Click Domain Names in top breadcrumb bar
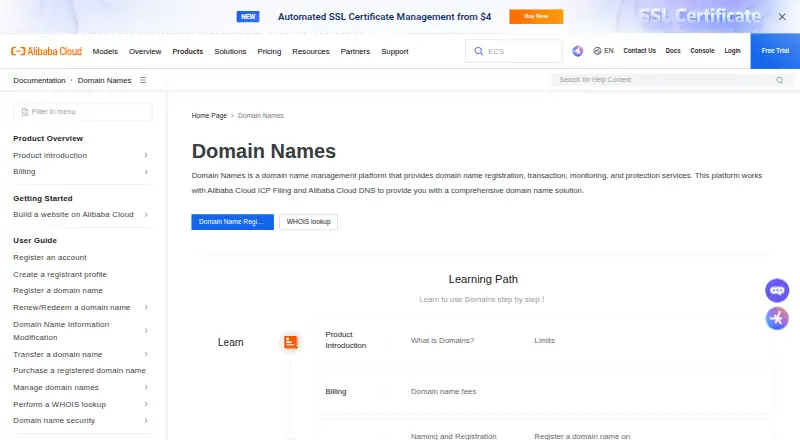800x440 pixels. point(105,81)
